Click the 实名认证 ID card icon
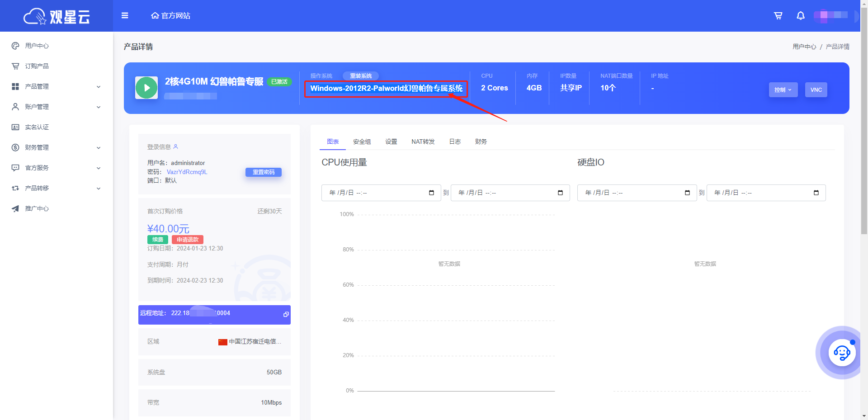The image size is (868, 420). point(15,127)
